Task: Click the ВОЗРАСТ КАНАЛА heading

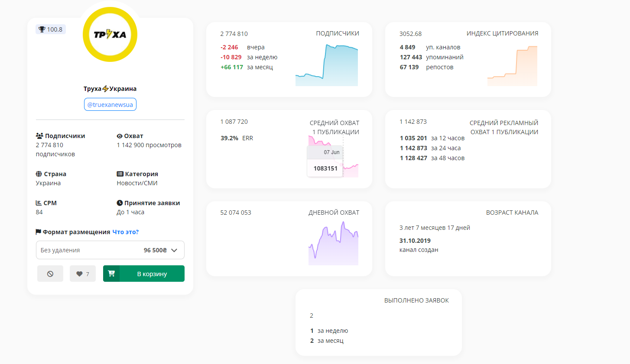Action: point(512,213)
